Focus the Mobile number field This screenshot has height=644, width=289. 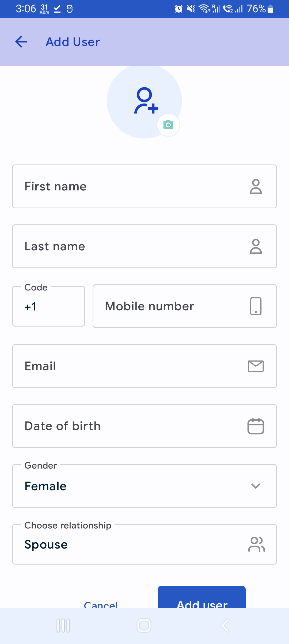tap(185, 306)
